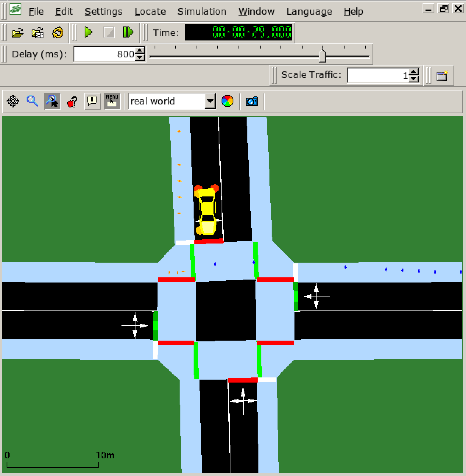Click the new view window icon

(x=442, y=75)
